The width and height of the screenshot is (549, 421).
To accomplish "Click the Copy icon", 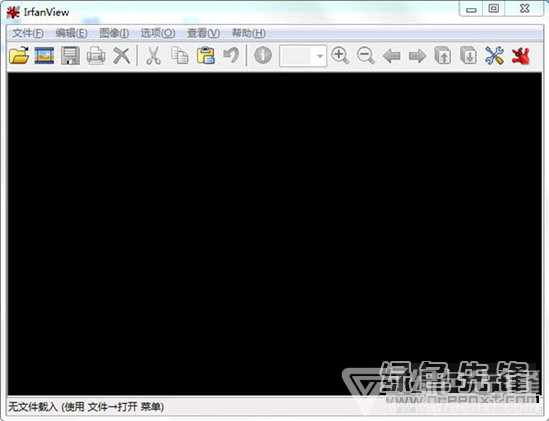I will (x=180, y=55).
